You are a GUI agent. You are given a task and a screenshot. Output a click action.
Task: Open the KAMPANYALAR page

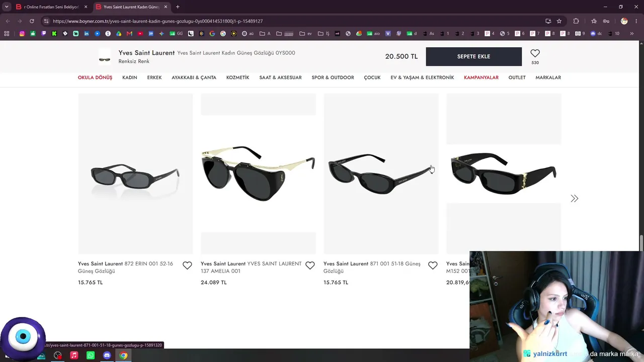[481, 77]
